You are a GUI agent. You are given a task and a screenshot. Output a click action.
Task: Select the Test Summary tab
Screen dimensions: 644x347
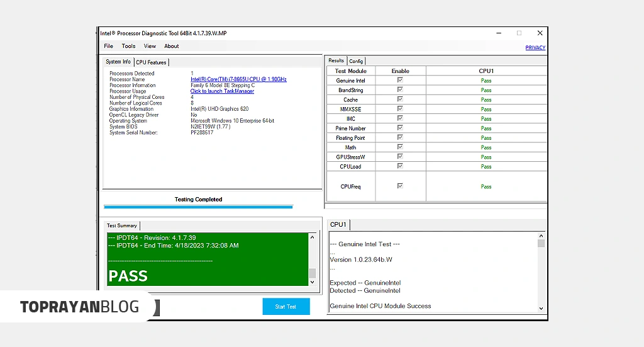(x=122, y=225)
